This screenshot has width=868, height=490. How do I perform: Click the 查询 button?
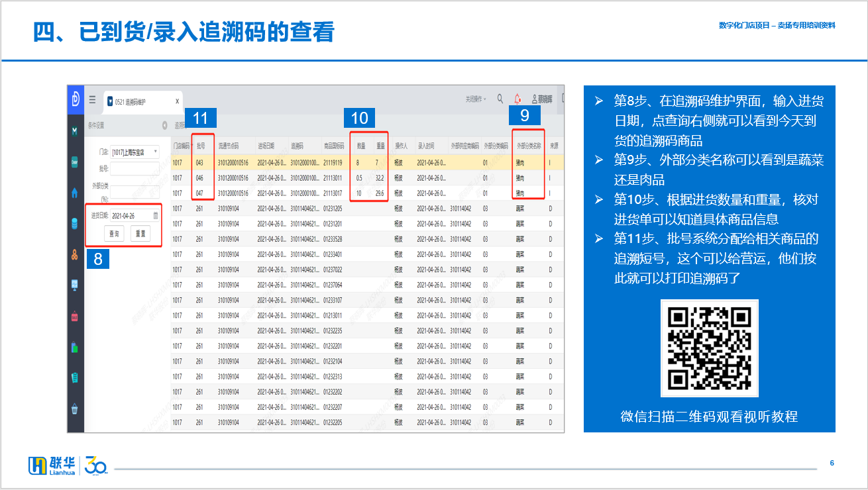pyautogui.click(x=114, y=234)
